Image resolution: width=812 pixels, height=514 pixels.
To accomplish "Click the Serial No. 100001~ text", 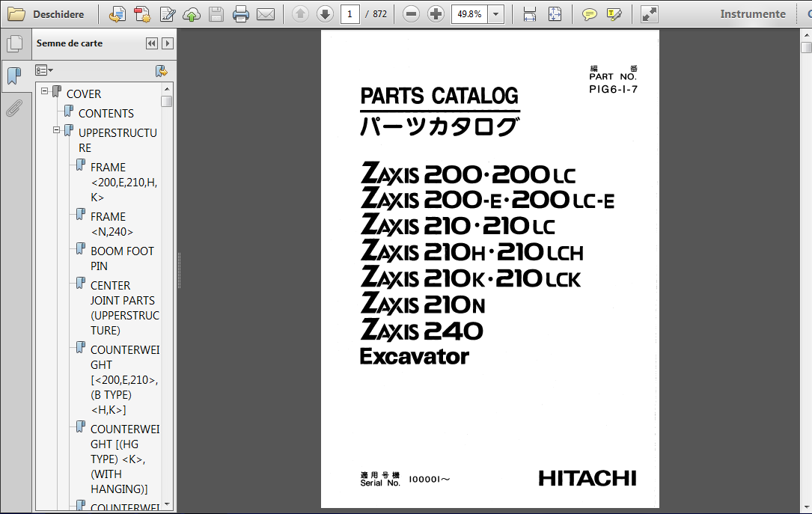I will (x=405, y=480).
